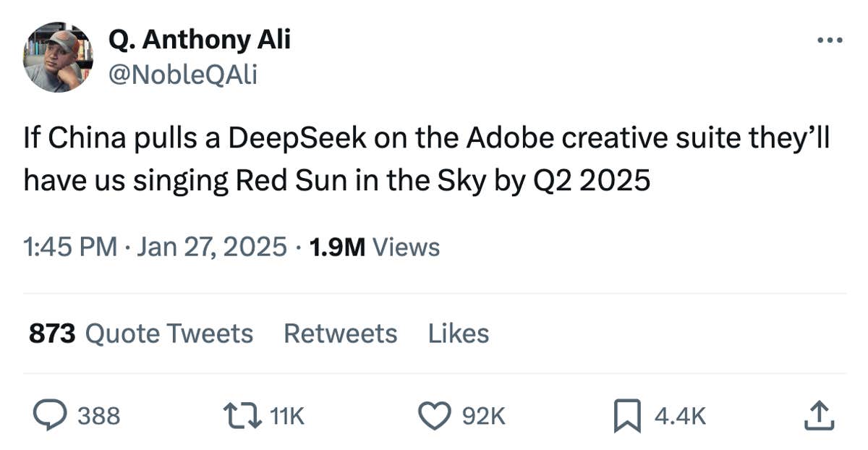Switch to the Retweets tab

339,334
